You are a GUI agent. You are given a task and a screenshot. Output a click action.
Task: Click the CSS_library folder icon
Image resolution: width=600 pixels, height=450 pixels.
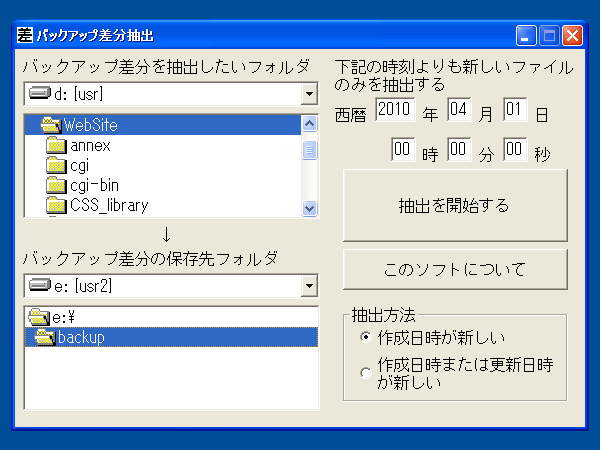56,205
